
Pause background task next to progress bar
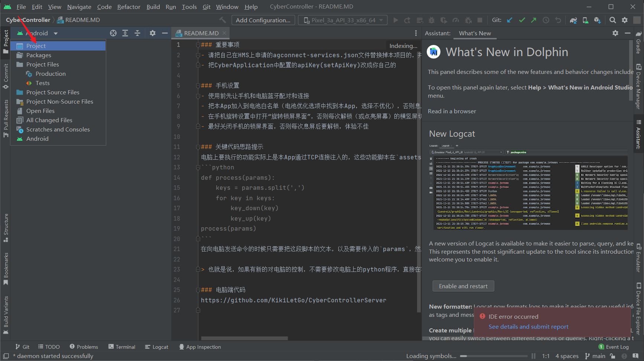tap(533, 356)
